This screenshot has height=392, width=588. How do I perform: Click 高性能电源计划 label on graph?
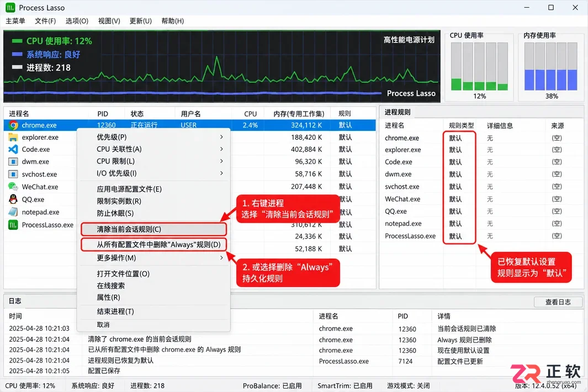point(409,40)
